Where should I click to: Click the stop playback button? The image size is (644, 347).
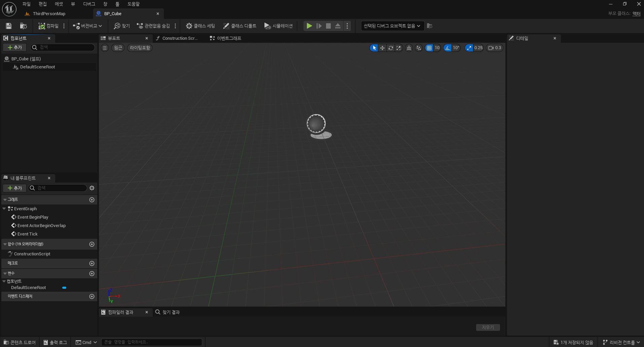[328, 26]
